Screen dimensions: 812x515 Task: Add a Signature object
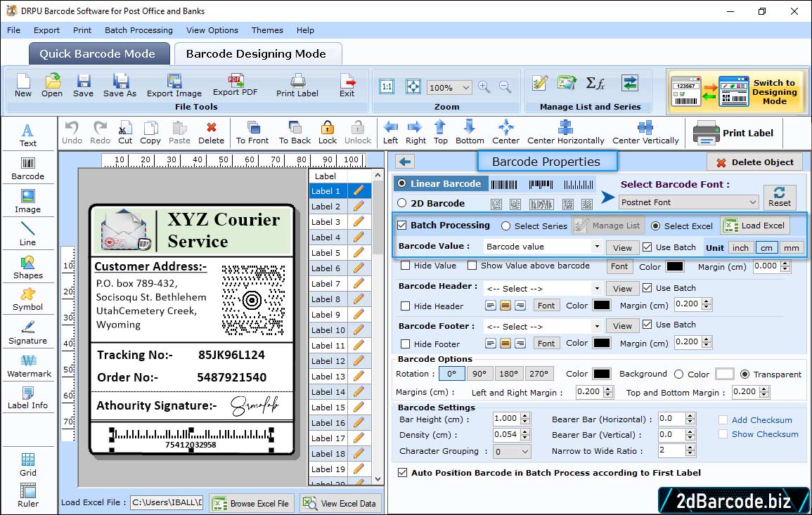(x=28, y=333)
